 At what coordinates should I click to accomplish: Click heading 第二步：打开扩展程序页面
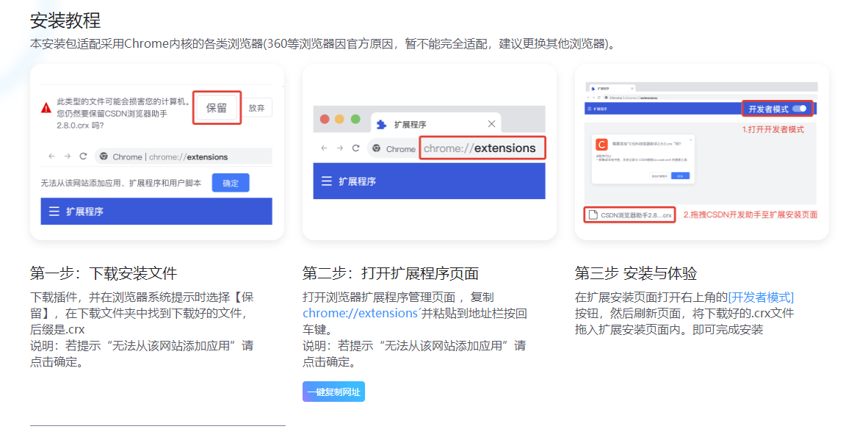[390, 273]
